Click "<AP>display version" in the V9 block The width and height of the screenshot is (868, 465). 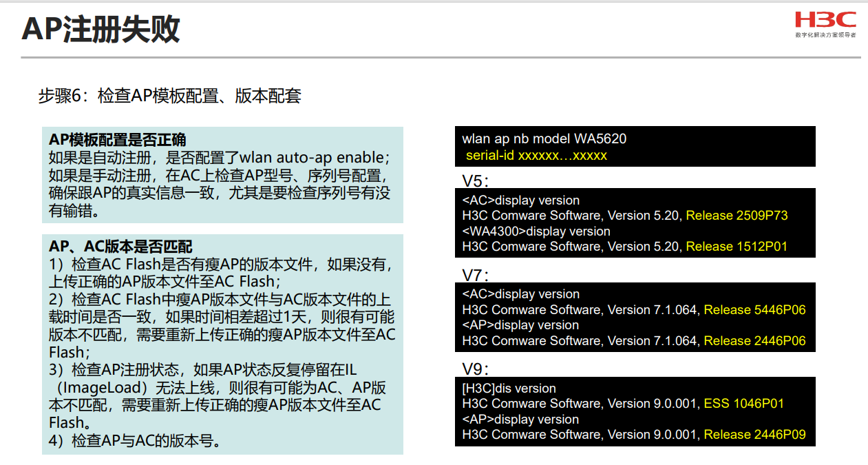[521, 420]
